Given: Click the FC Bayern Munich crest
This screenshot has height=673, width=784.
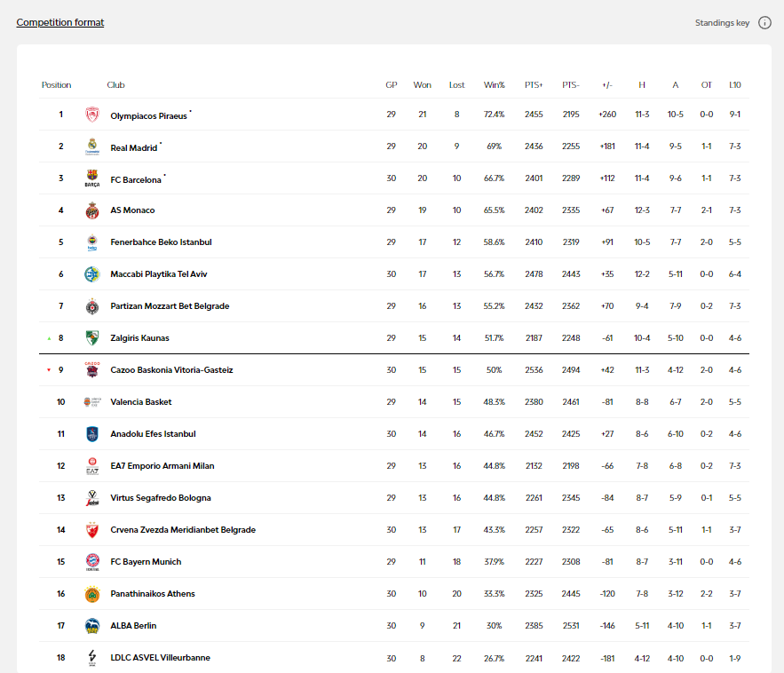Looking at the screenshot, I should click(x=92, y=562).
